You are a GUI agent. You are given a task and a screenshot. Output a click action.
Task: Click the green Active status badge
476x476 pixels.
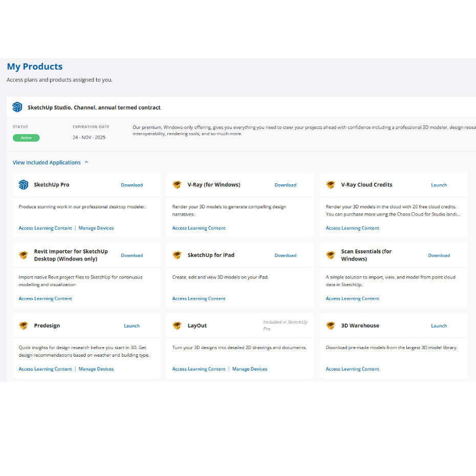coord(26,138)
